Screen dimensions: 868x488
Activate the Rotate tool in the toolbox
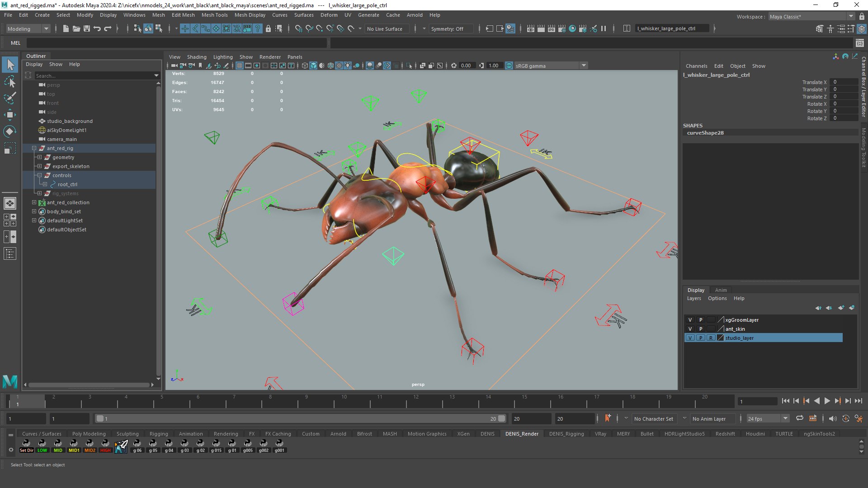(x=9, y=131)
